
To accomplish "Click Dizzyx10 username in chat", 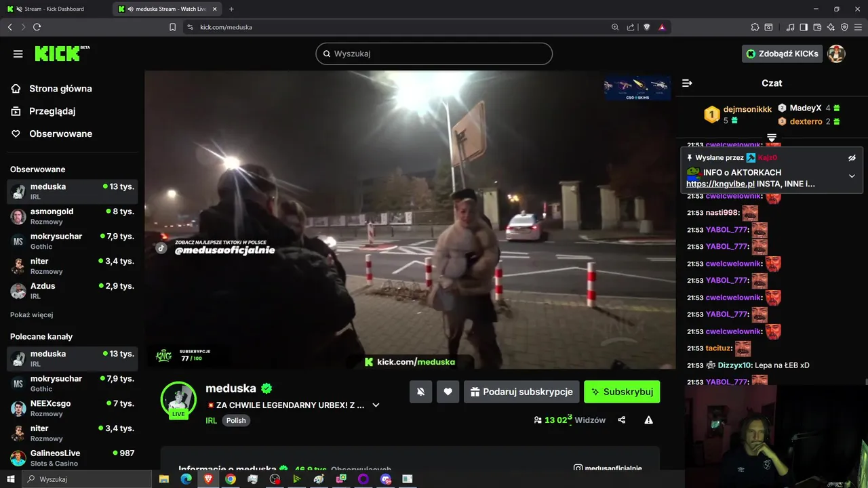I will [733, 365].
